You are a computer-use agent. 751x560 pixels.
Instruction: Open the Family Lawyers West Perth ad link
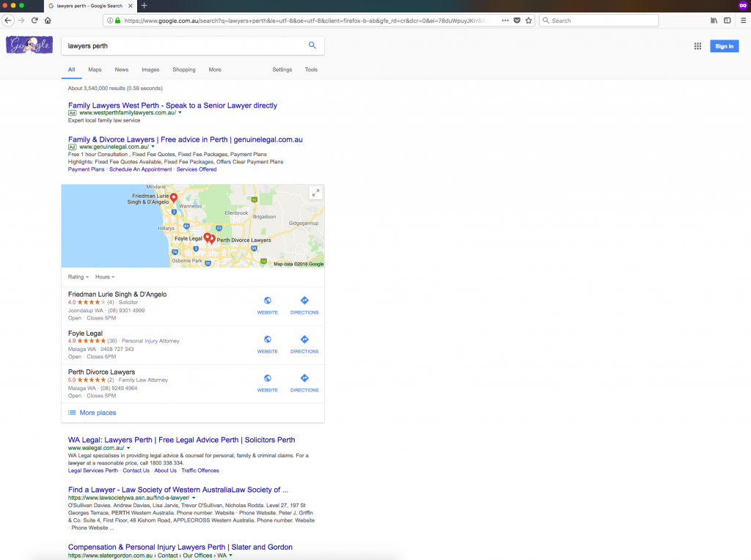click(172, 106)
